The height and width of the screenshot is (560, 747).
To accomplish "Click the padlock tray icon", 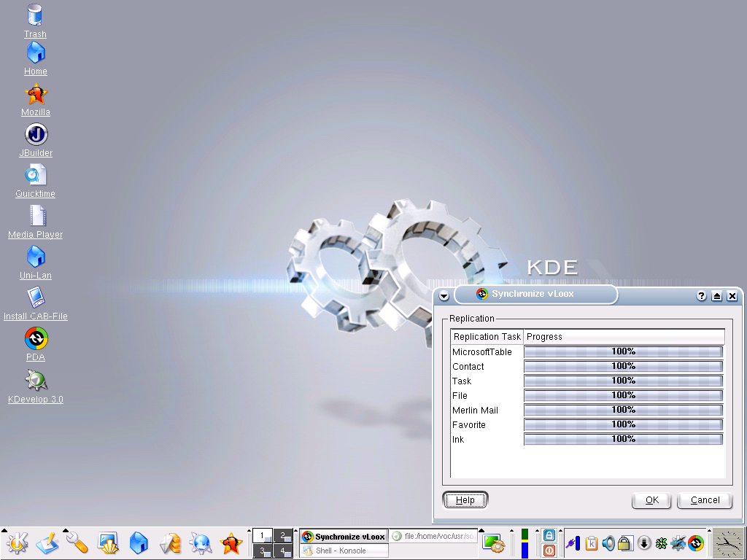I will (625, 543).
